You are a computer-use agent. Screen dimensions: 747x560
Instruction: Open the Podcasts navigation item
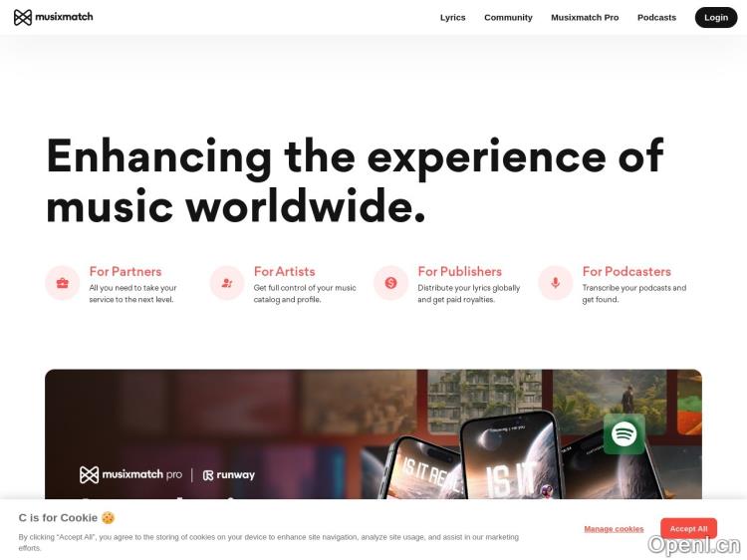coord(656,18)
